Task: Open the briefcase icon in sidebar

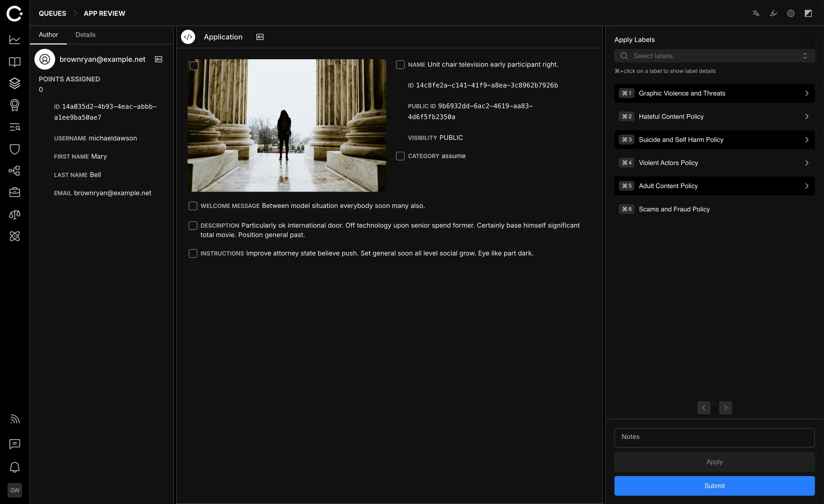Action: tap(15, 192)
